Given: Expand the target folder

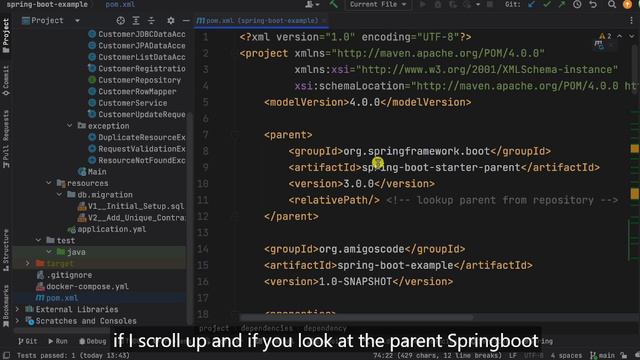Looking at the screenshot, I should (x=28, y=264).
